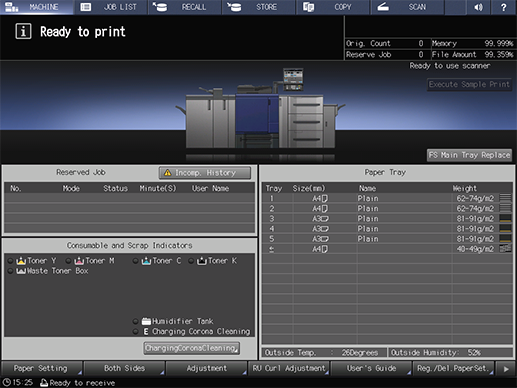Click the Reserve Job count field
The height and width of the screenshot is (388, 517).
[x=387, y=54]
